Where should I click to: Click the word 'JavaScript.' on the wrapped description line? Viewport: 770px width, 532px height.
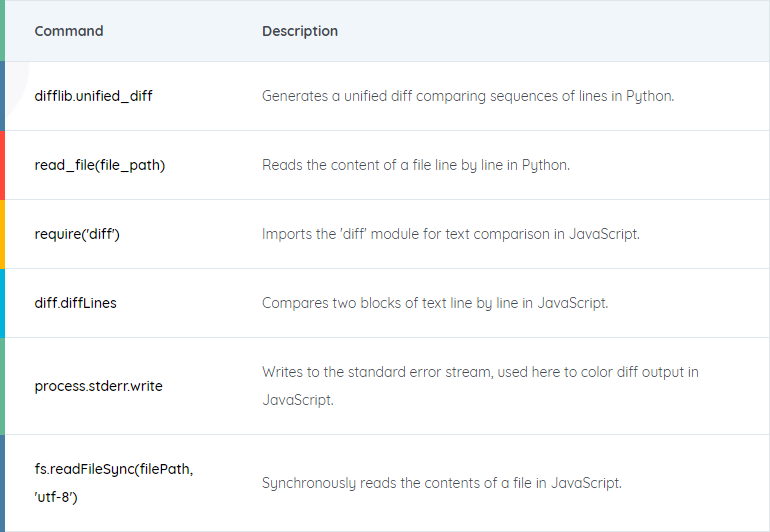click(x=298, y=400)
